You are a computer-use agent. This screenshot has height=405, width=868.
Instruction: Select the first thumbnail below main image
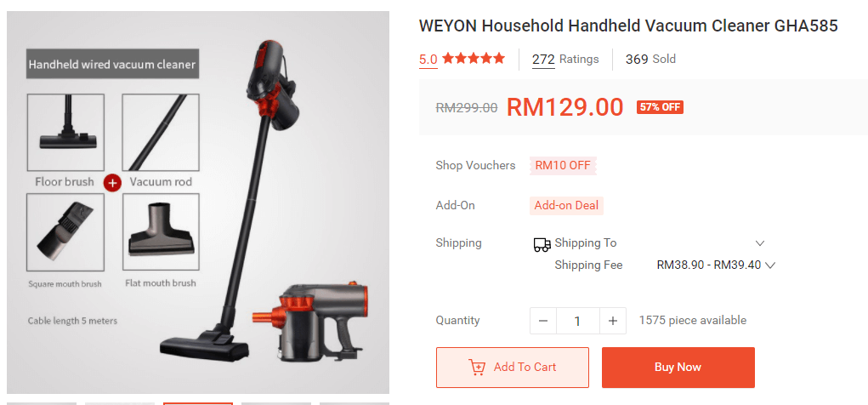pyautogui.click(x=42, y=403)
